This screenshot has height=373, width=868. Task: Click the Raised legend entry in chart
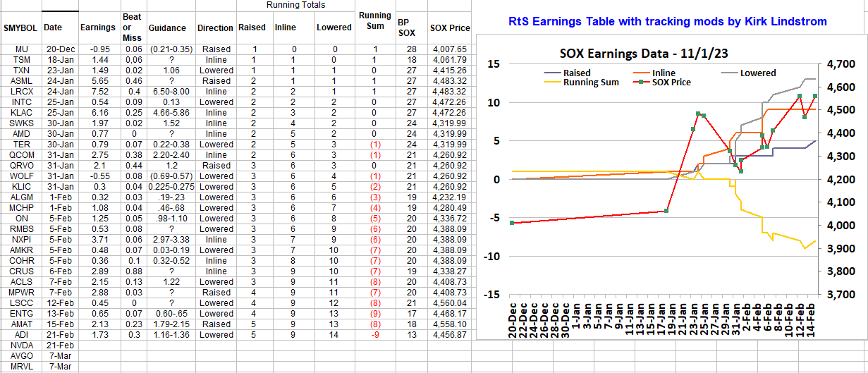pos(577,73)
